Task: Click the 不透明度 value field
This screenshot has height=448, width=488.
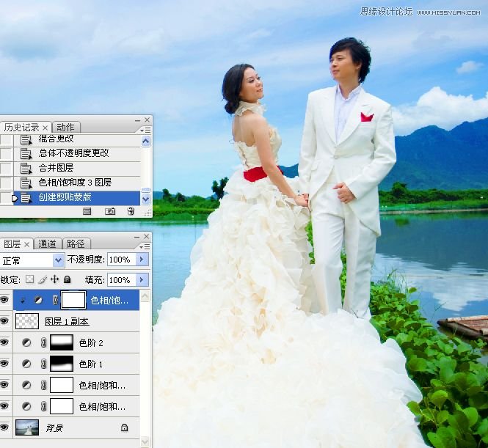Action: click(x=122, y=260)
